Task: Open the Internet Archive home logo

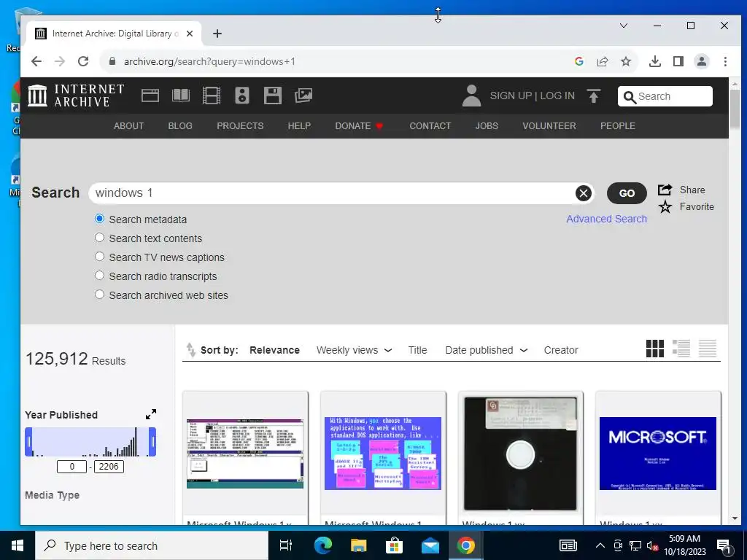Action: point(76,96)
